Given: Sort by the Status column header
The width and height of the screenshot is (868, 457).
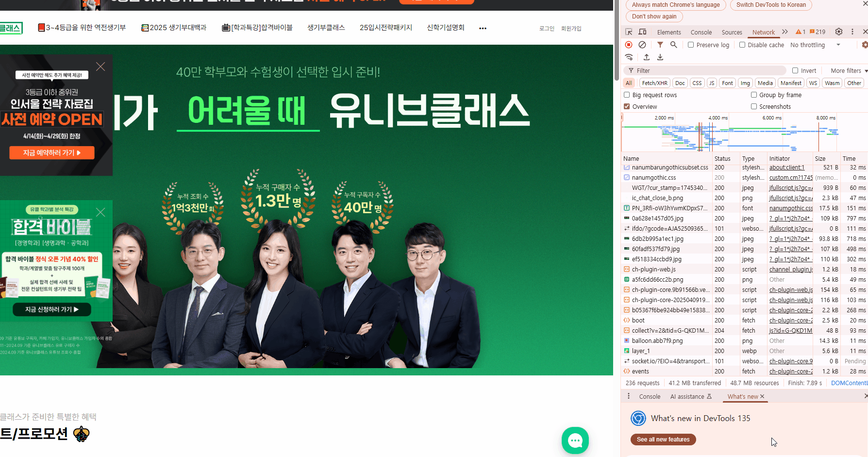Looking at the screenshot, I should click(726, 158).
